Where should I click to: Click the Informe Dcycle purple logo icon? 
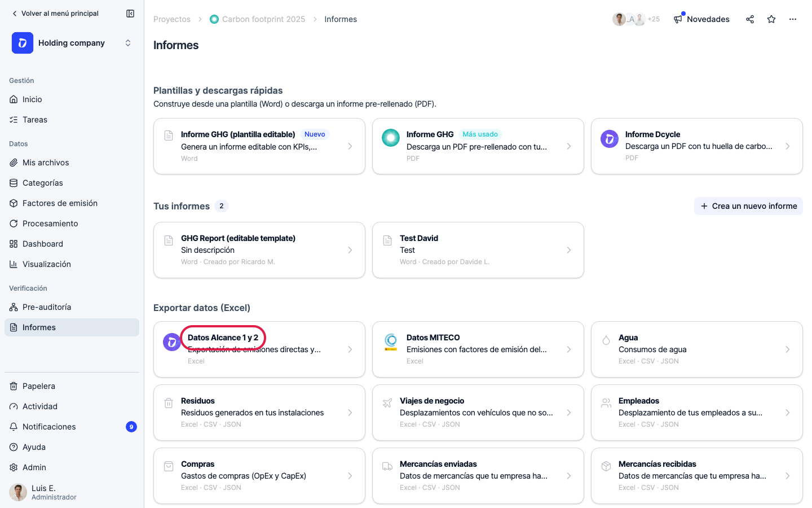click(x=610, y=139)
